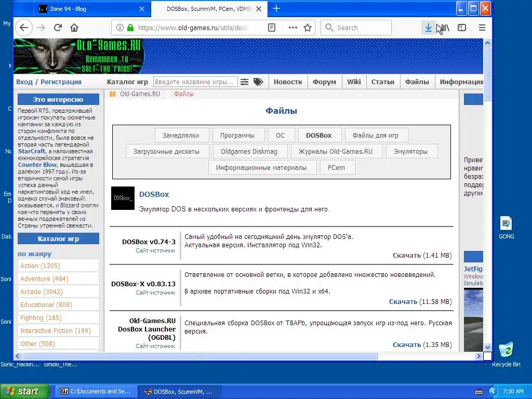Close the DOSBox, ScummVM tab

pyautogui.click(x=259, y=9)
